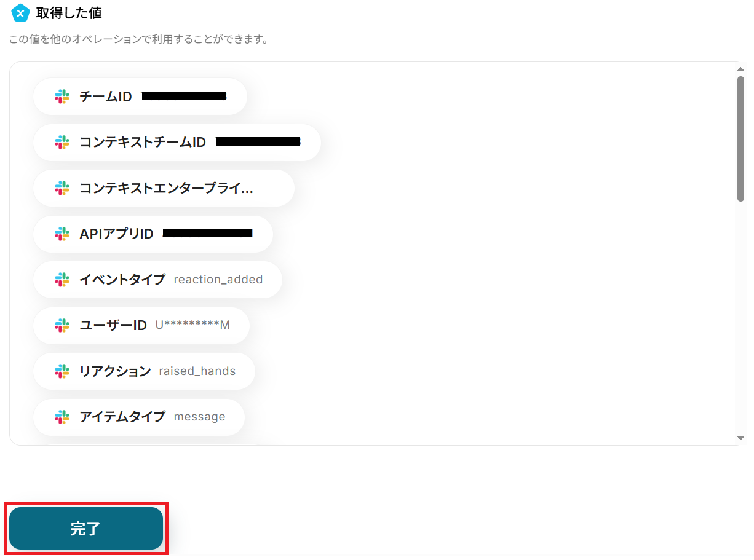Viewport: 754px width, 560px height.
Task: Click the Slack icon beside アイテムタイプ
Action: [x=62, y=417]
